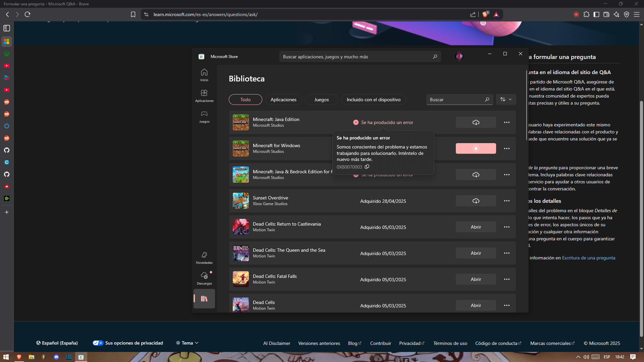The width and height of the screenshot is (644, 362).
Task: Expand the Tema theme selector
Action: [x=187, y=343]
